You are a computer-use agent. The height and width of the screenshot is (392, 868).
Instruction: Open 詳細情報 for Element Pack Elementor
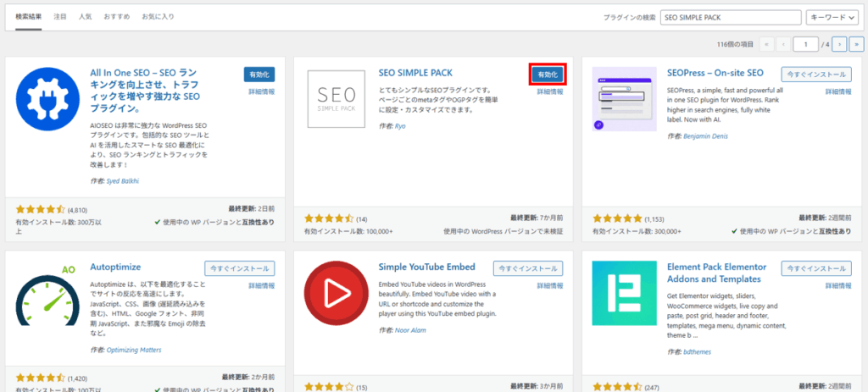point(838,286)
